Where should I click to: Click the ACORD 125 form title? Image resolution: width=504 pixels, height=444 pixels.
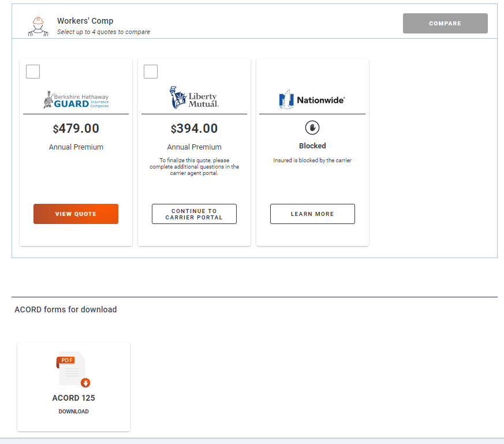[x=73, y=398]
